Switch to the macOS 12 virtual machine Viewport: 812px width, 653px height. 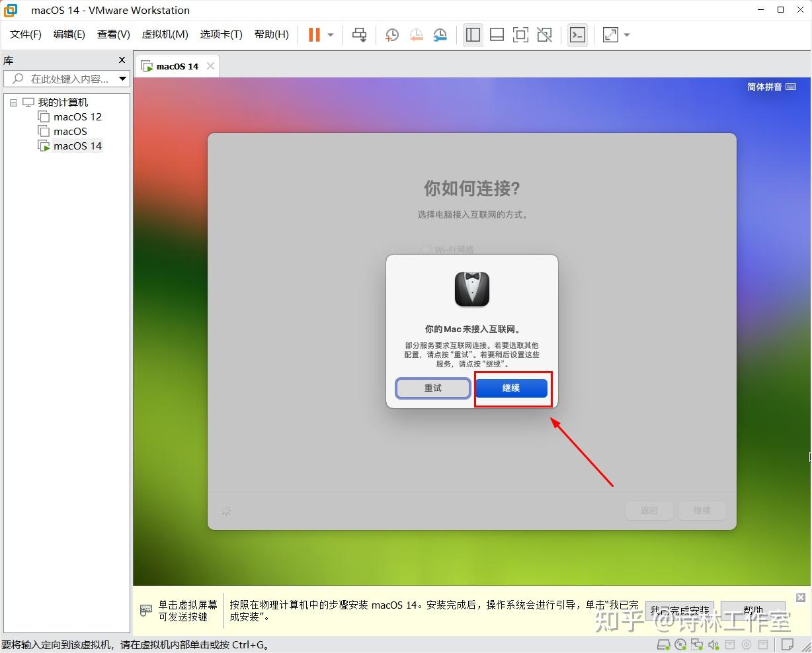tap(77, 116)
